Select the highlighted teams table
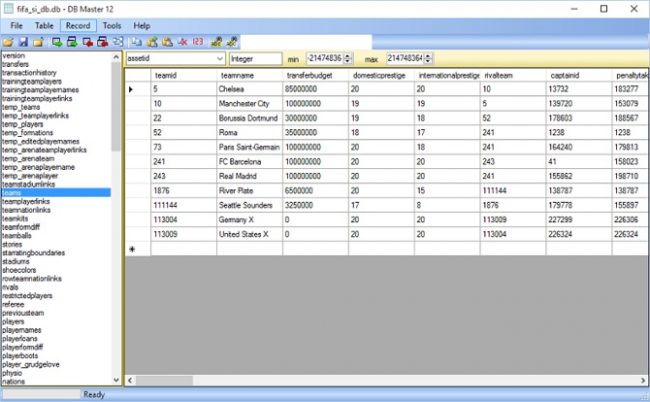650x402 pixels. (56, 193)
